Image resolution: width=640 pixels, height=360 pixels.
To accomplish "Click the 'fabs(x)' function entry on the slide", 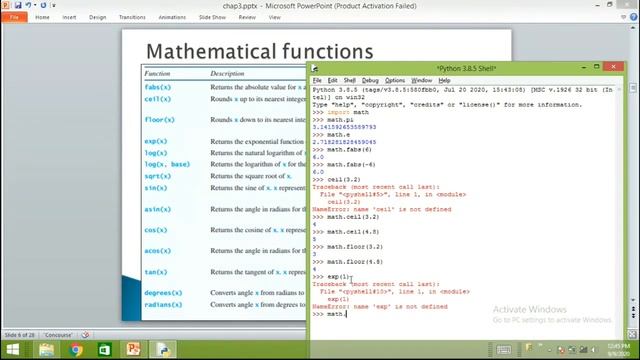I will coord(158,87).
